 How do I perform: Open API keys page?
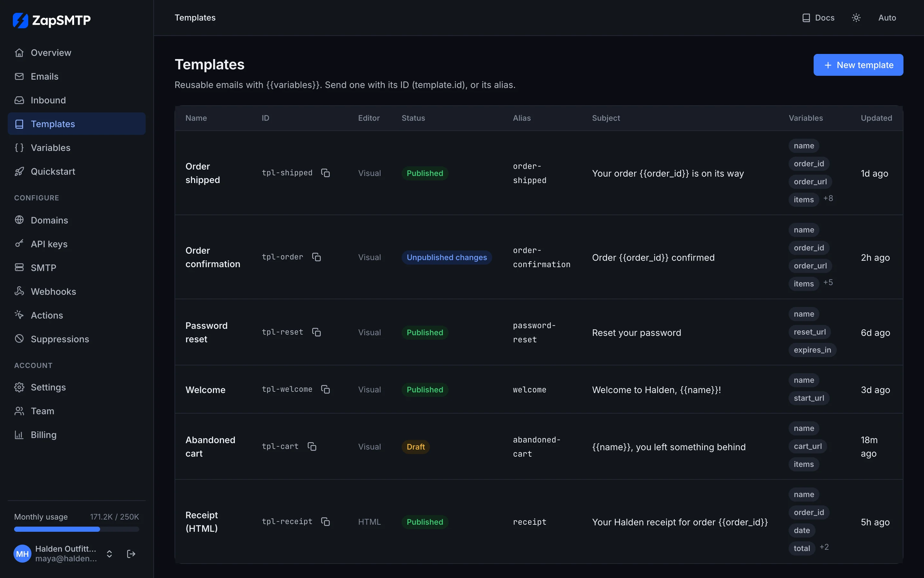pyautogui.click(x=76, y=244)
